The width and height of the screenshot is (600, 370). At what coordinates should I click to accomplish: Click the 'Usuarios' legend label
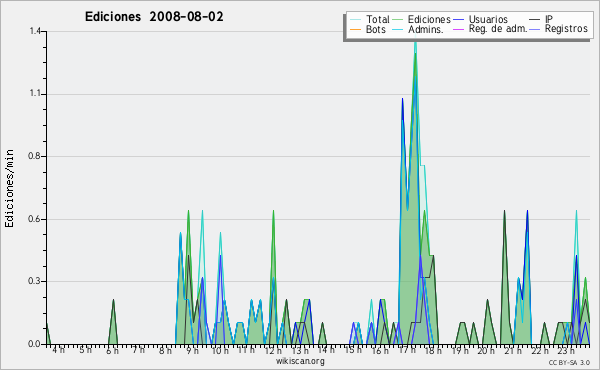pos(488,19)
